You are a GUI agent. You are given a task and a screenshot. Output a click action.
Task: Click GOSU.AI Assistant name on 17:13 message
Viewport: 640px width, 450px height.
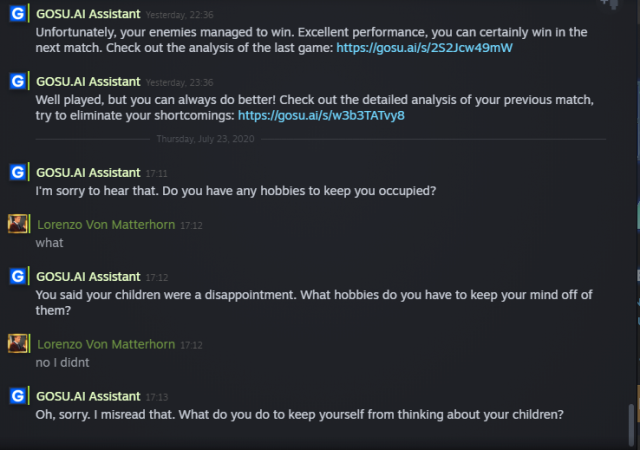(x=88, y=396)
